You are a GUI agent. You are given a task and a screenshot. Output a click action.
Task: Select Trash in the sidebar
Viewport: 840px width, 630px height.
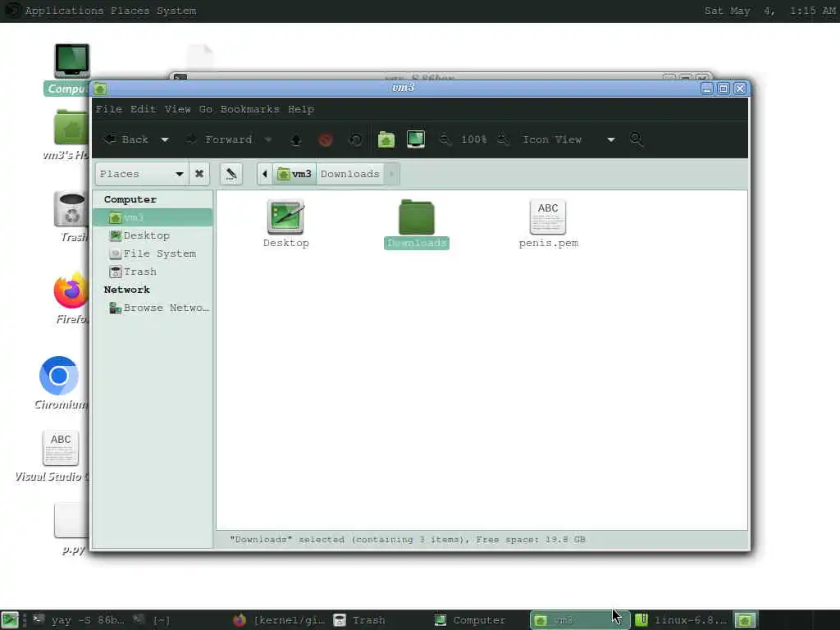click(153, 272)
